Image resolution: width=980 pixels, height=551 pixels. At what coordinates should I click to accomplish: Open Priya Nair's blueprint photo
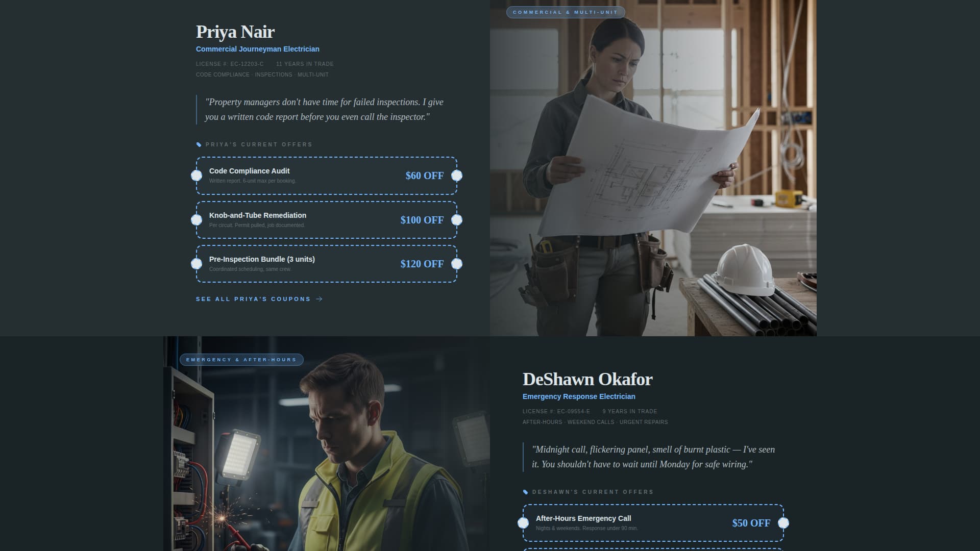tap(653, 168)
